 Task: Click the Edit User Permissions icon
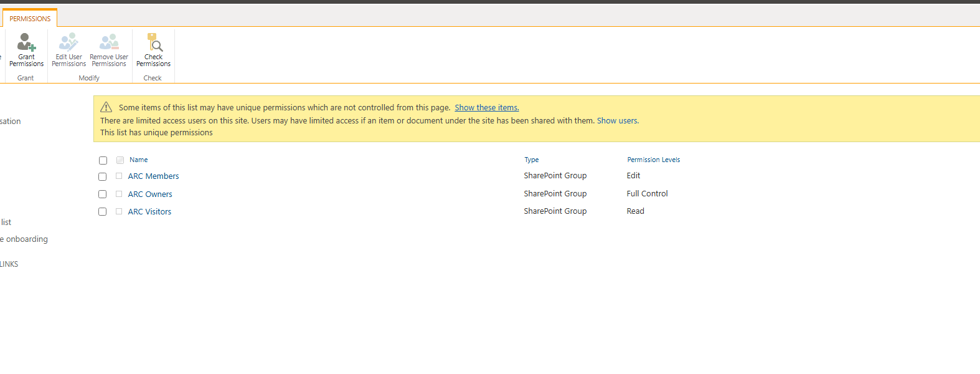[68, 42]
